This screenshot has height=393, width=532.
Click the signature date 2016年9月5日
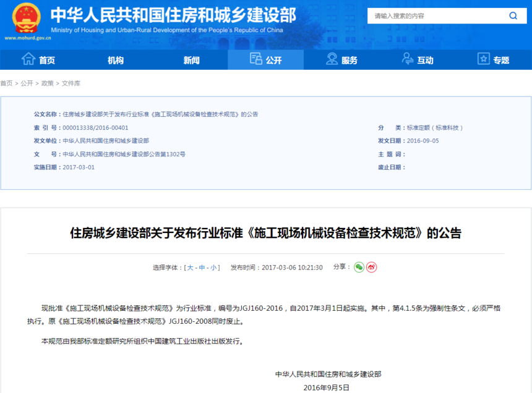[x=327, y=387]
